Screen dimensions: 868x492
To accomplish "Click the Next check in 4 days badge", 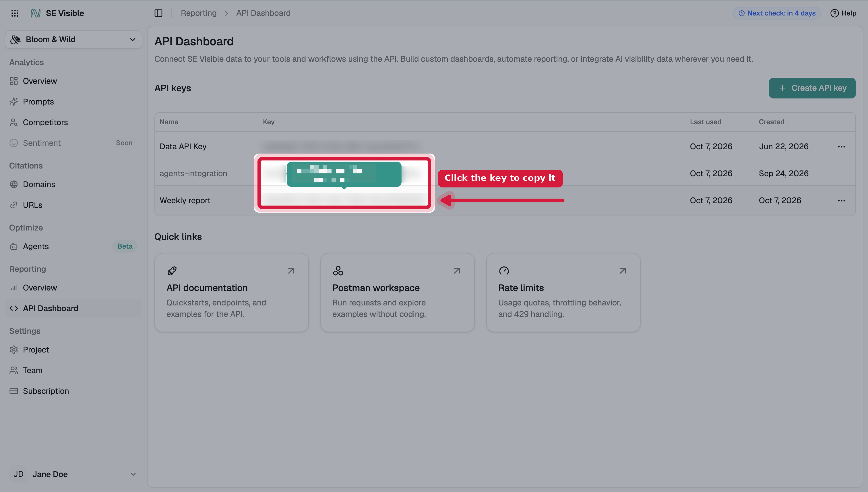I will pyautogui.click(x=777, y=13).
